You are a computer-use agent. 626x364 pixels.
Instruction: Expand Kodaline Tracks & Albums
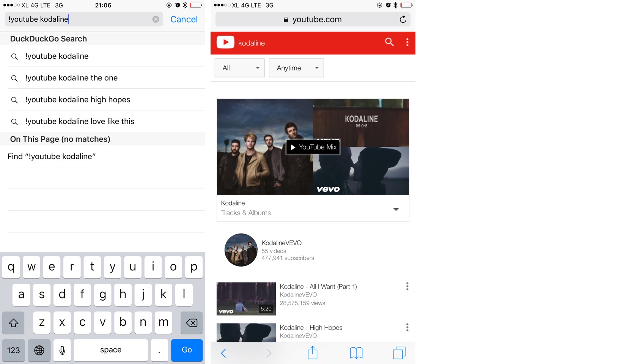pyautogui.click(x=396, y=209)
